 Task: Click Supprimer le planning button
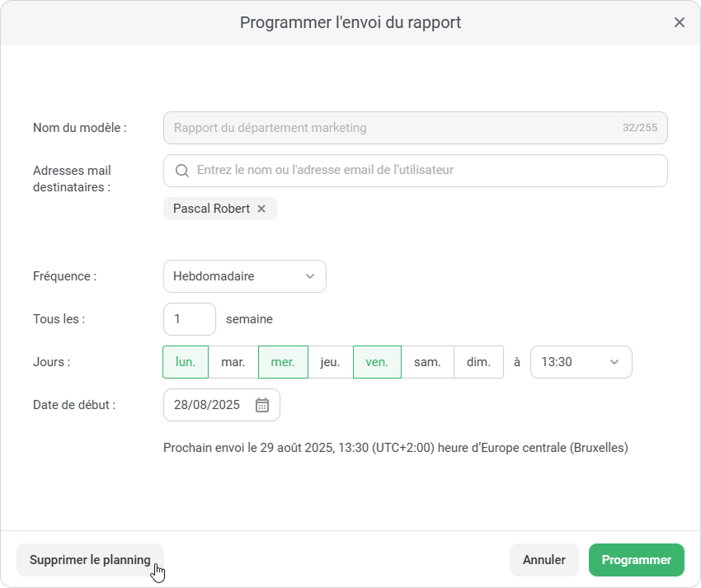(x=90, y=560)
